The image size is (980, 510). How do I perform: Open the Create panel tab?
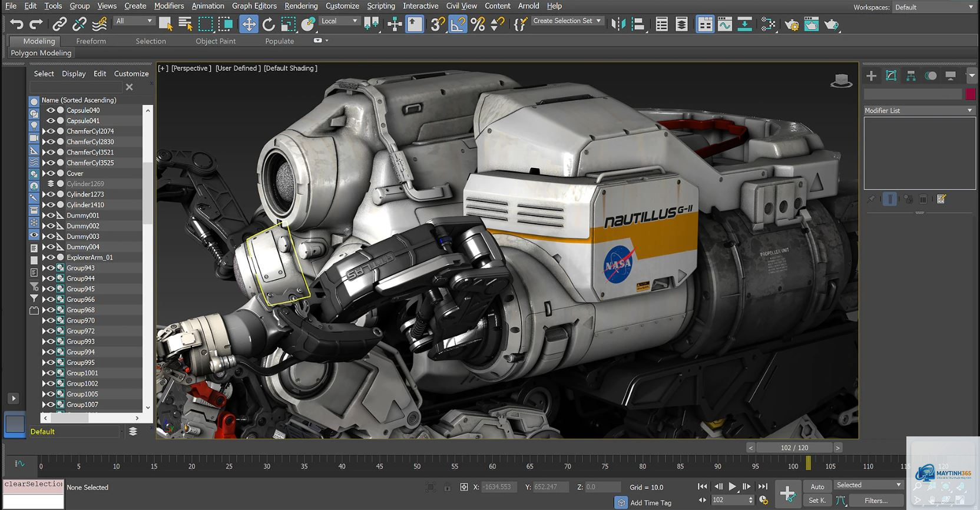point(871,75)
